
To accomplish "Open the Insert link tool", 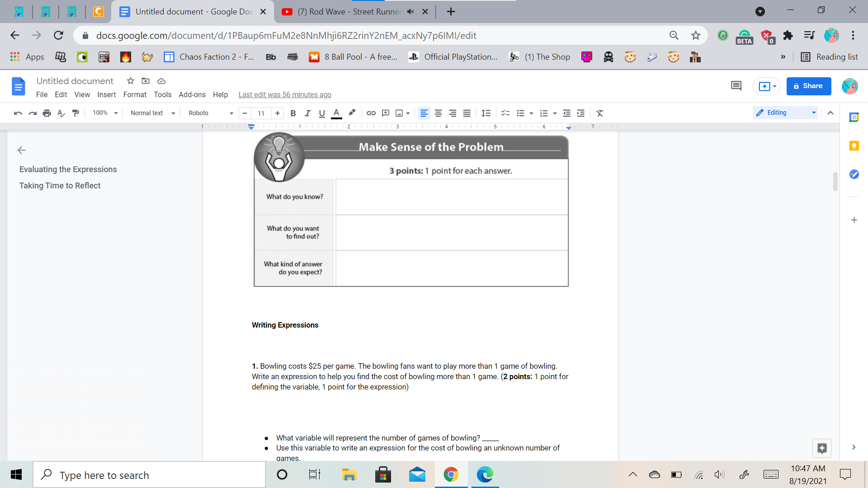I will 371,113.
